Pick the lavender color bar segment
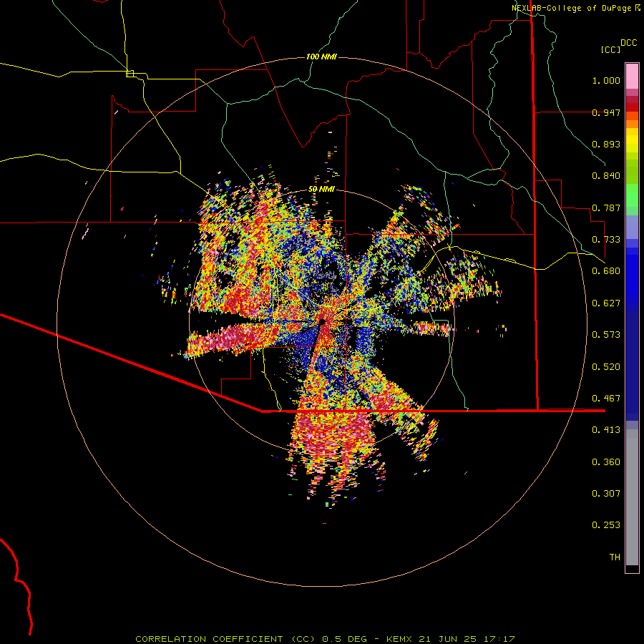The image size is (644, 644). tap(632, 227)
